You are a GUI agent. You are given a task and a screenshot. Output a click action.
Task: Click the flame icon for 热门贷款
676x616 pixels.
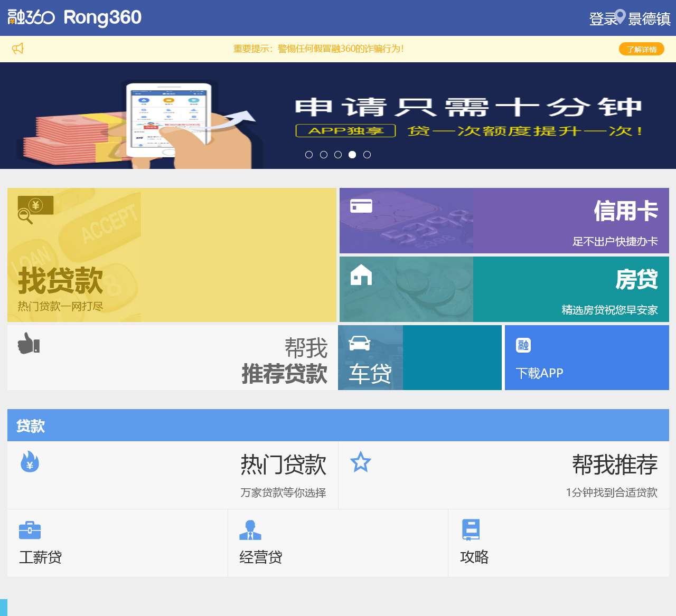[30, 461]
